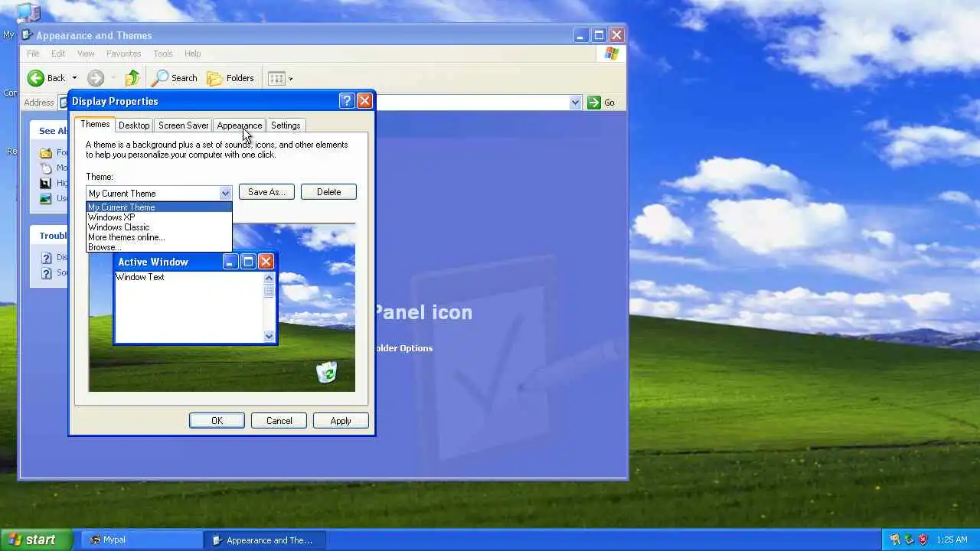980x551 pixels.
Task: Click the 'Window Text' preview text
Action: pyautogui.click(x=140, y=277)
